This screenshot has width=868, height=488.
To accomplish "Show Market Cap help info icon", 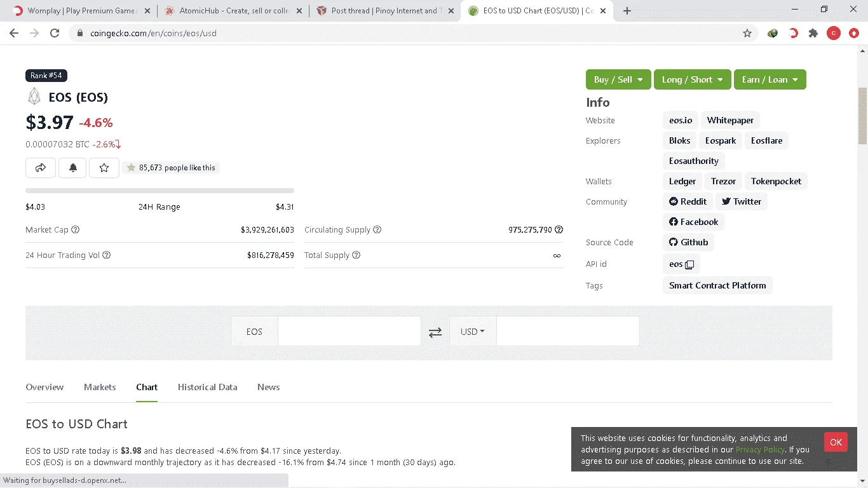I will [x=76, y=229].
